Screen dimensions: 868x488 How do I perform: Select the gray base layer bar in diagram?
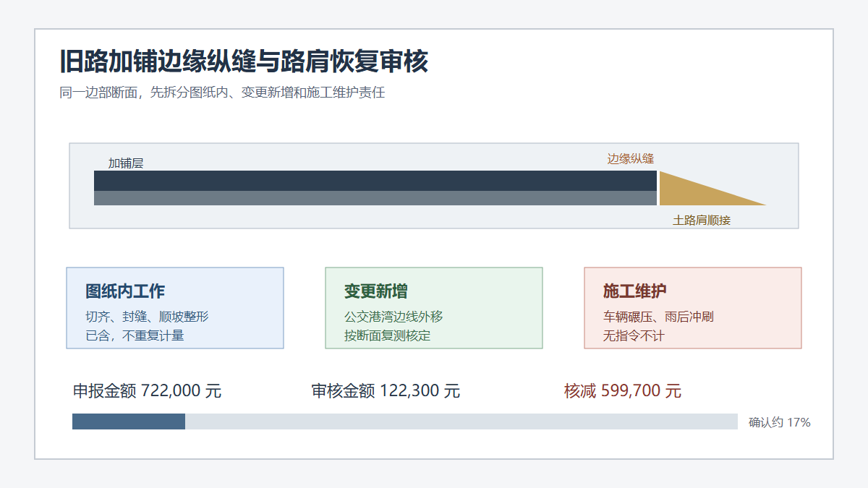pyautogui.click(x=375, y=198)
